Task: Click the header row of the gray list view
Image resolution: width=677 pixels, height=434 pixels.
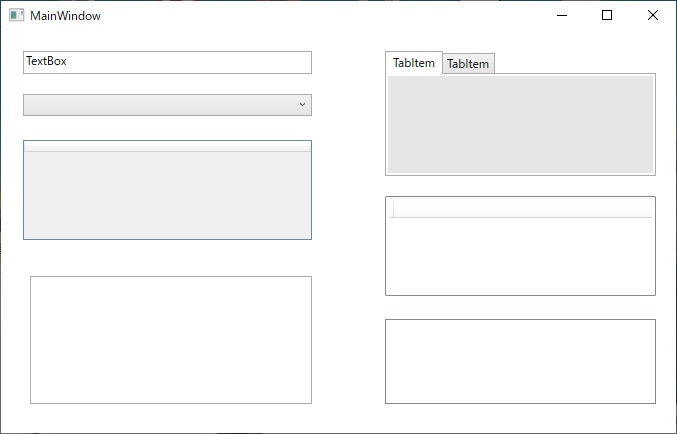Action: click(x=167, y=146)
